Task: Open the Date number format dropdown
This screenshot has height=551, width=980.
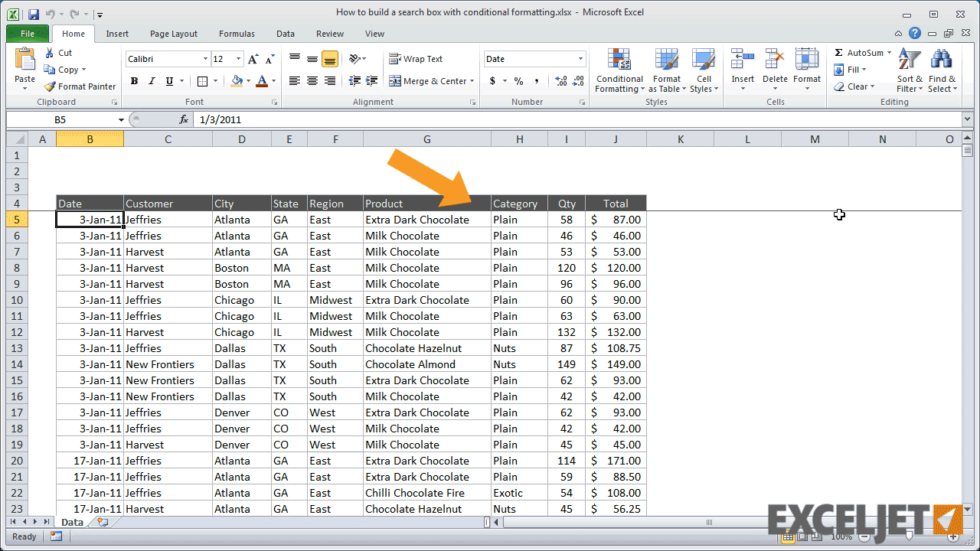Action: point(580,59)
